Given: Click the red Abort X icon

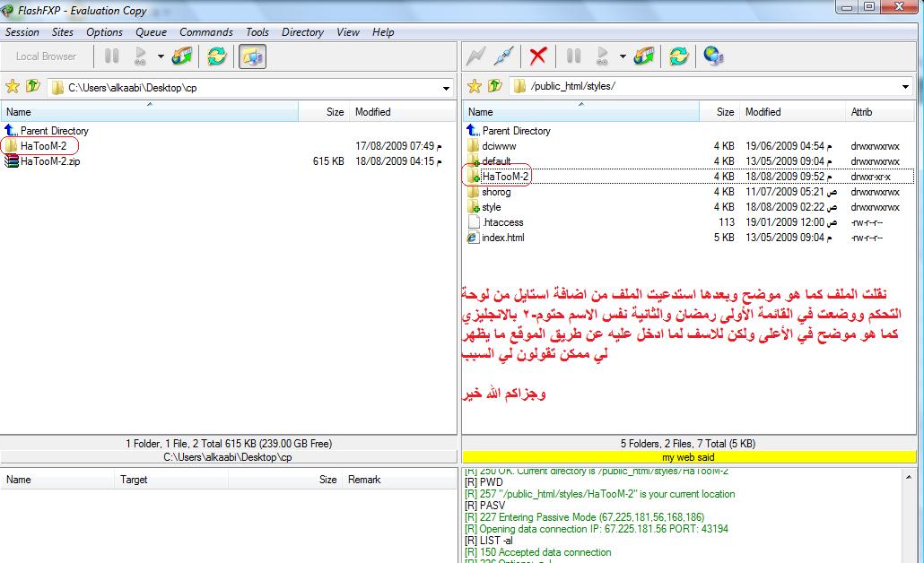Looking at the screenshot, I should pyautogui.click(x=538, y=56).
